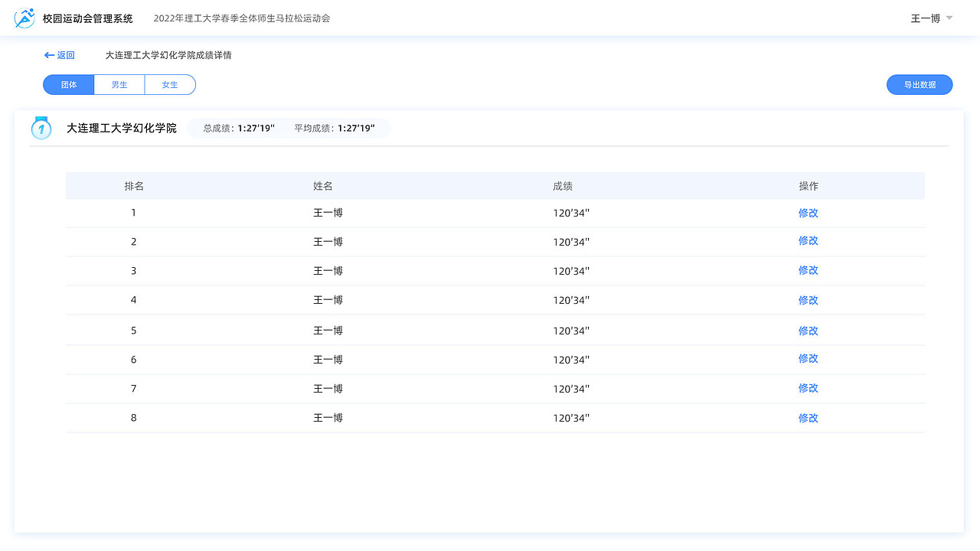Image resolution: width=980 pixels, height=551 pixels.
Task: Click the back arrow icon beside 返回
Action: pos(48,54)
